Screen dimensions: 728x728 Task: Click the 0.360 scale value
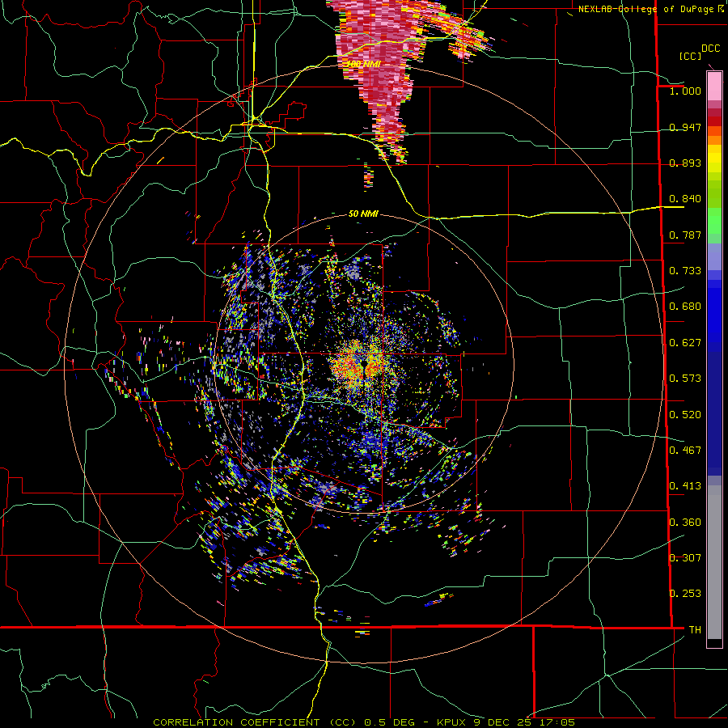tap(685, 523)
